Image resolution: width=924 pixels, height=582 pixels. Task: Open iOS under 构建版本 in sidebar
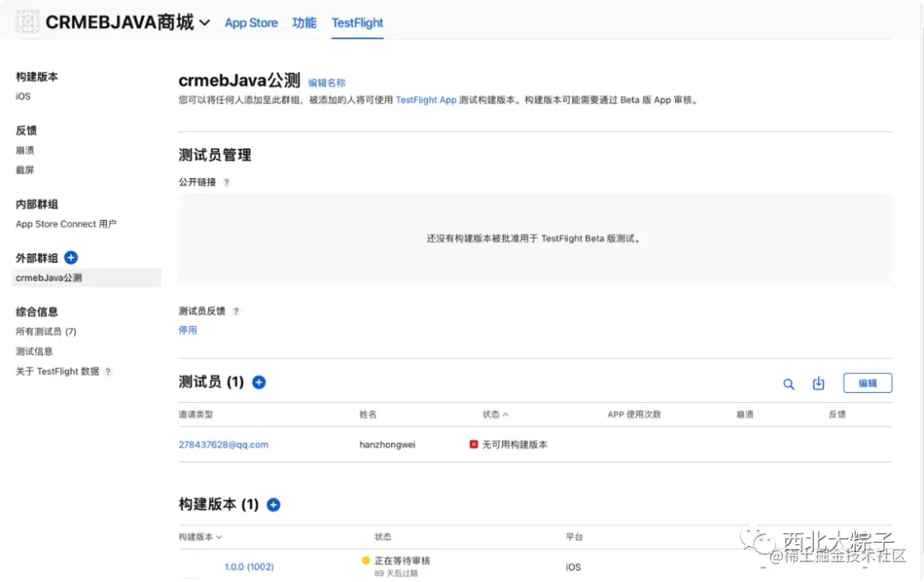click(23, 96)
